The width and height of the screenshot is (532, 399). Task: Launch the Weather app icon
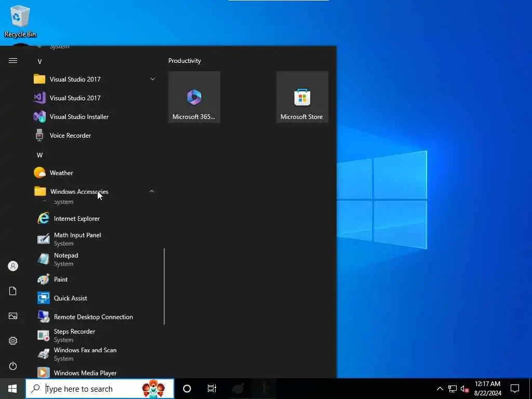click(x=39, y=172)
